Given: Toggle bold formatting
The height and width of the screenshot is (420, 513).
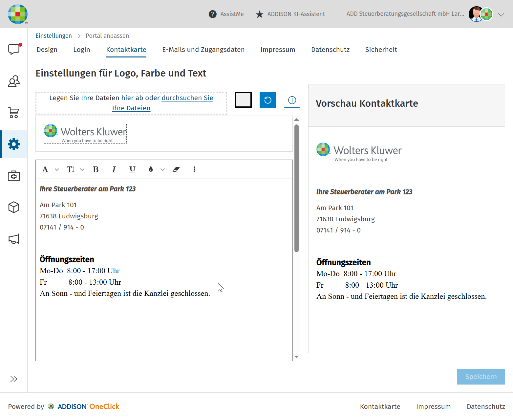Looking at the screenshot, I should (x=96, y=169).
